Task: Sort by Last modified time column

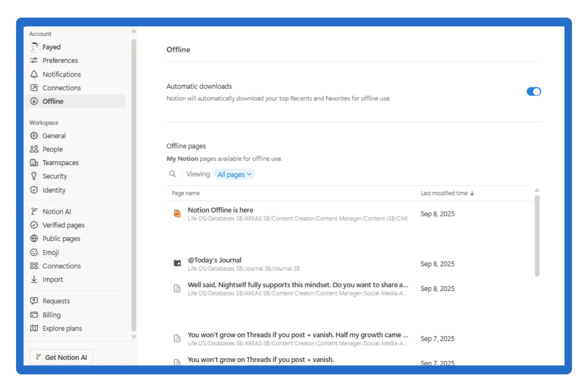Action: coord(447,193)
